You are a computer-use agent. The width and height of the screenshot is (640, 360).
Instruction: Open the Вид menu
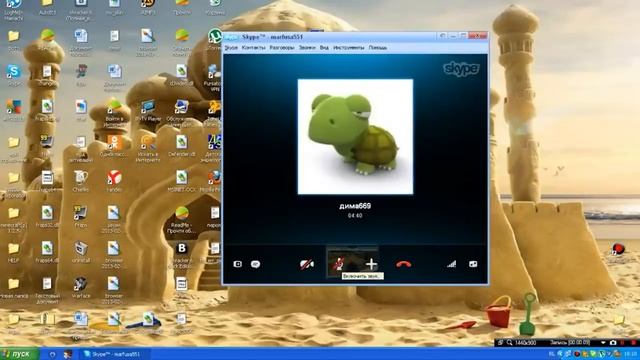tap(324, 48)
